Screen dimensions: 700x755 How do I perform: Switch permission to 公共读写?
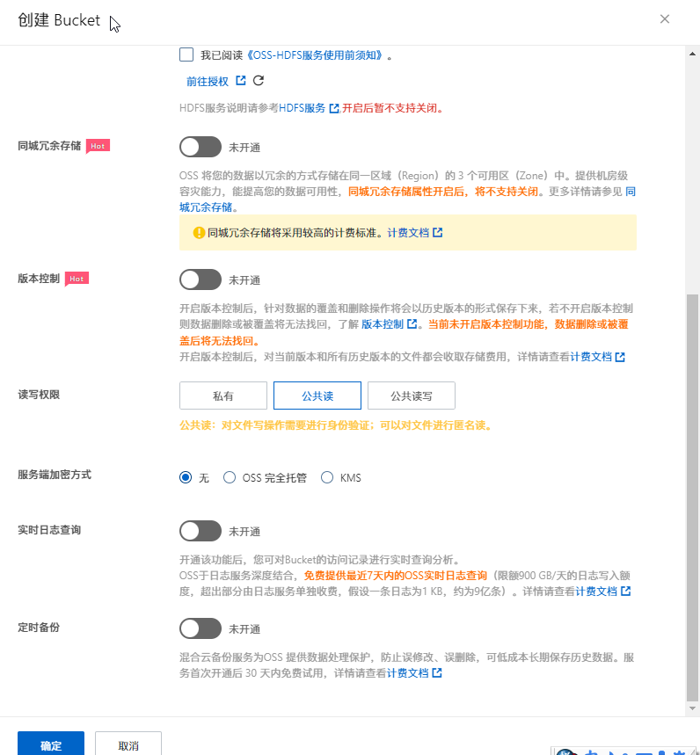pyautogui.click(x=411, y=396)
